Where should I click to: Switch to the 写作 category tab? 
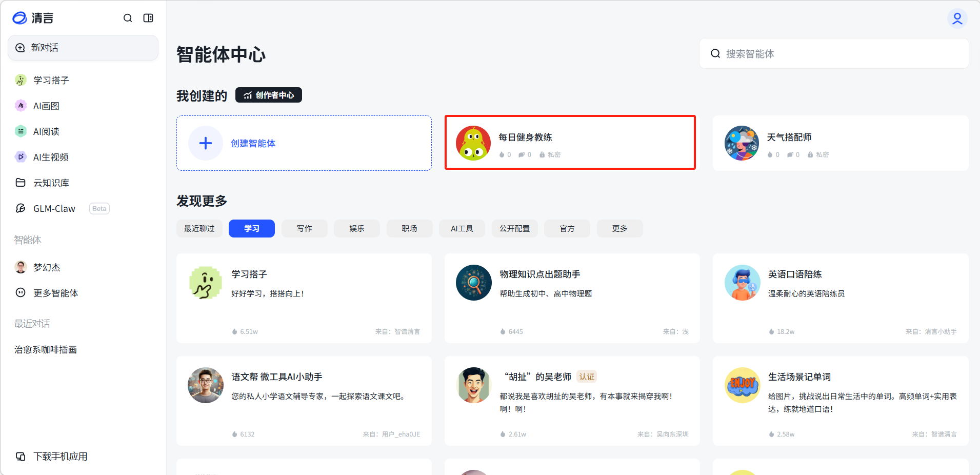304,229
